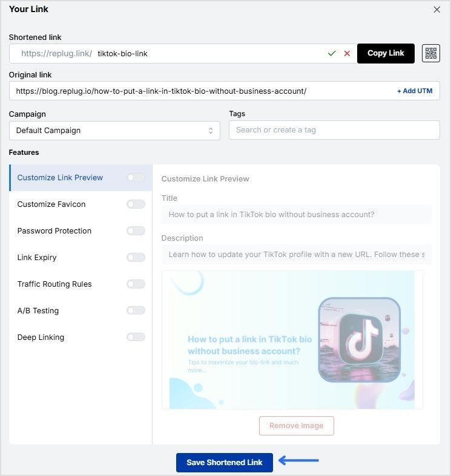Switch to Password Protection feature tab
This screenshot has height=476, width=451.
[81, 230]
